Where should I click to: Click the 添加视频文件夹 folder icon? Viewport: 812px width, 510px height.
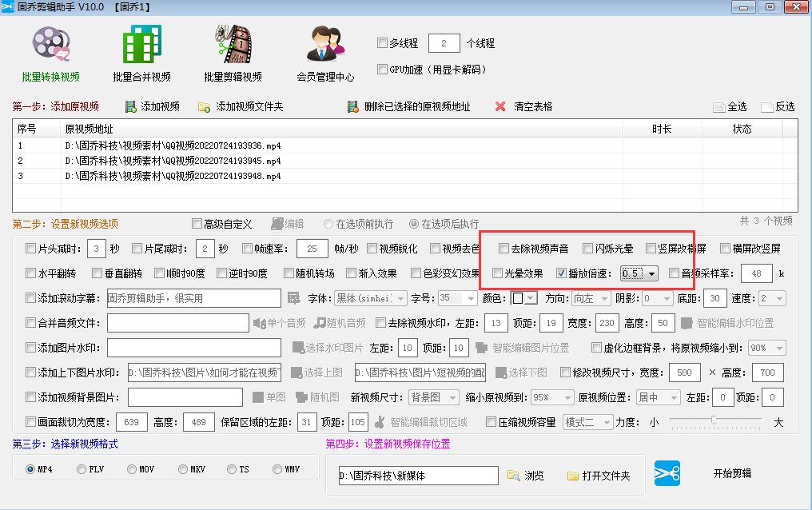tap(204, 107)
